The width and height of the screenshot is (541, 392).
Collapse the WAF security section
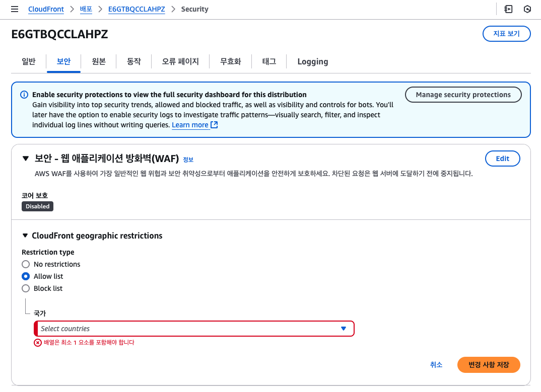(26, 159)
